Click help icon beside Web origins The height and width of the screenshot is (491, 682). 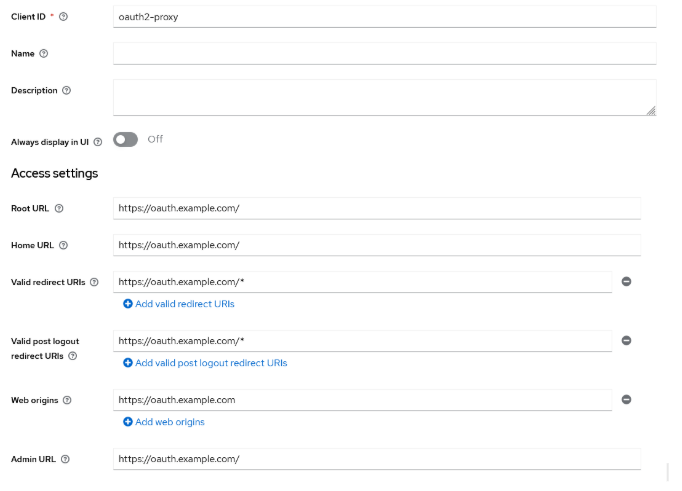click(67, 400)
